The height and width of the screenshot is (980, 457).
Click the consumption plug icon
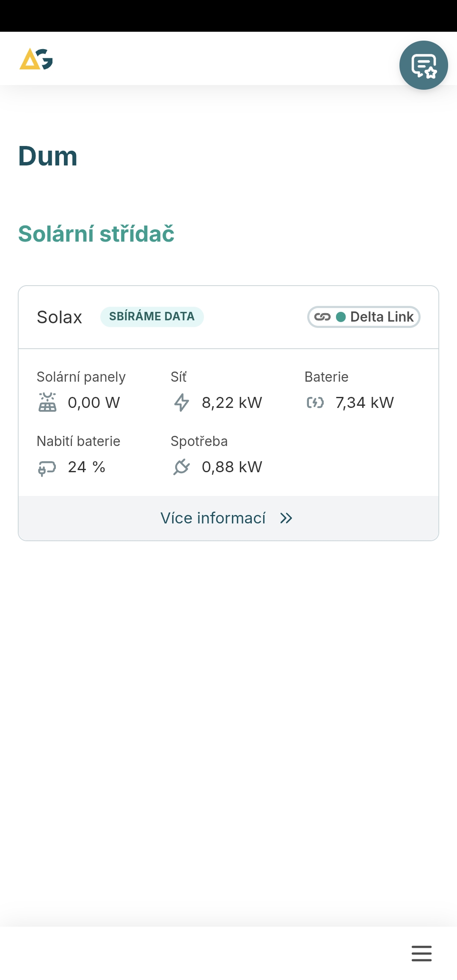182,467
